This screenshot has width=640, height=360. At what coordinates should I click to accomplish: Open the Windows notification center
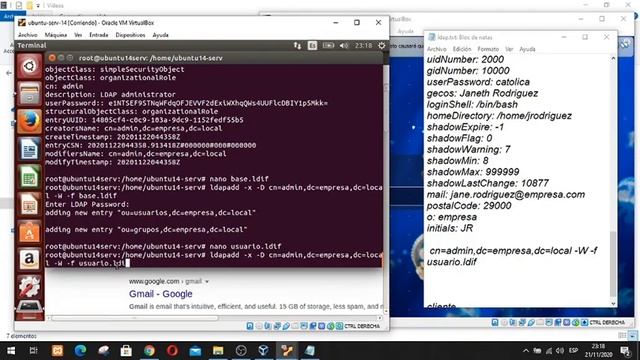point(625,351)
